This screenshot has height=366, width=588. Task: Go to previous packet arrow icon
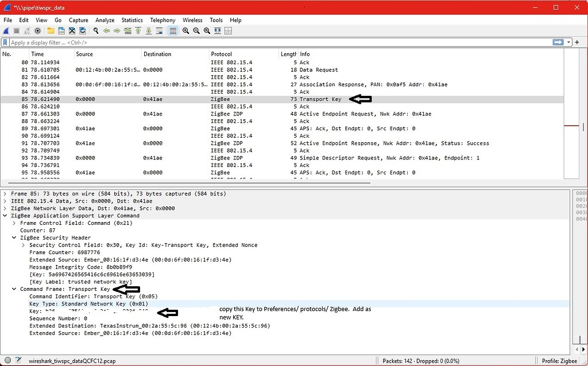click(x=107, y=30)
